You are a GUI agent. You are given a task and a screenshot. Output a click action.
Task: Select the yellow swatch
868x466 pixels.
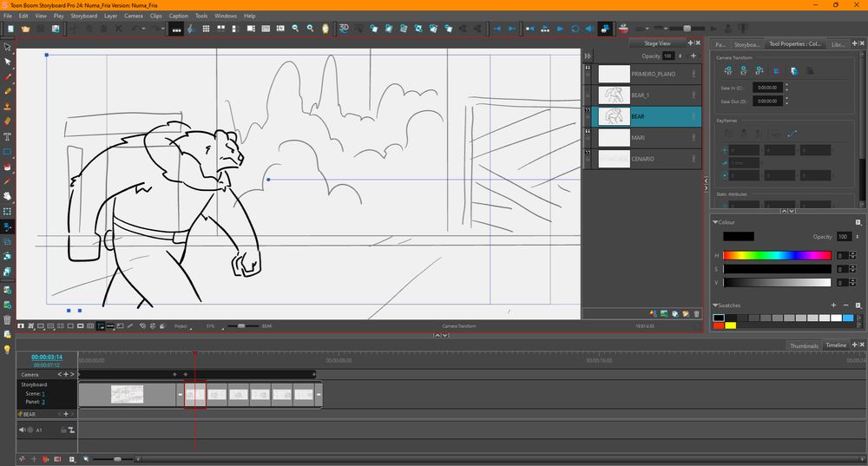click(x=730, y=325)
